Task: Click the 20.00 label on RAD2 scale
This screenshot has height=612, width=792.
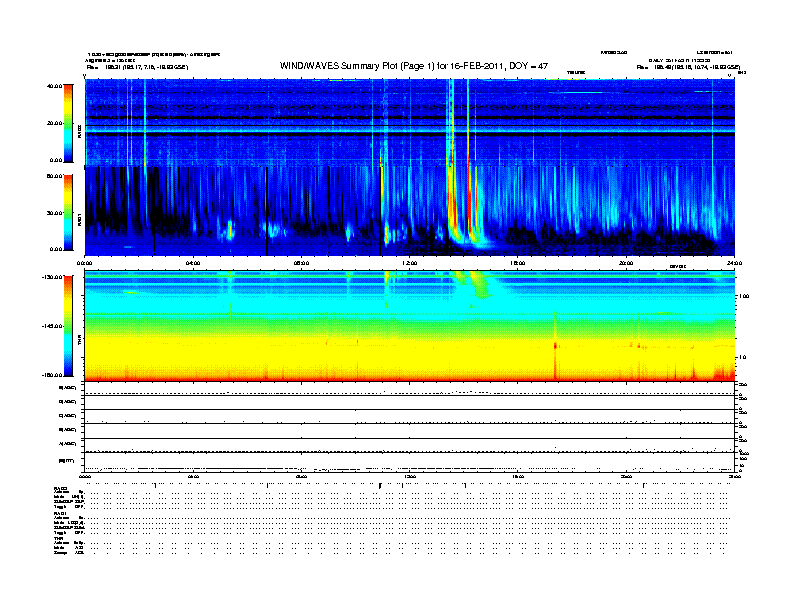Action: coord(54,123)
